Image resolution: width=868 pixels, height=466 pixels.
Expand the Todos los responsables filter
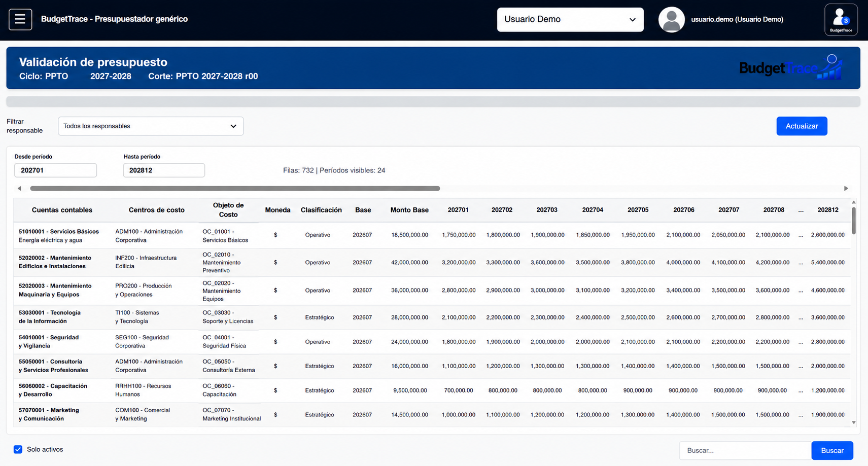pos(151,126)
